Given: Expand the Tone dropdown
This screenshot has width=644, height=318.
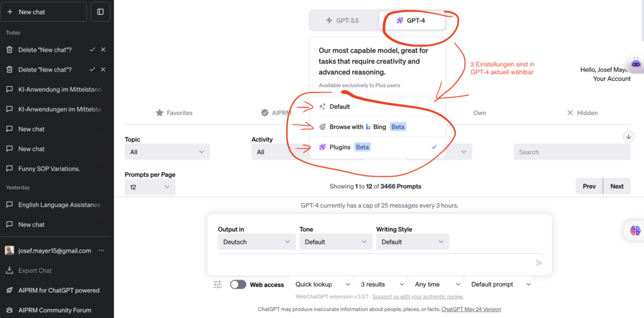Looking at the screenshot, I should [336, 242].
